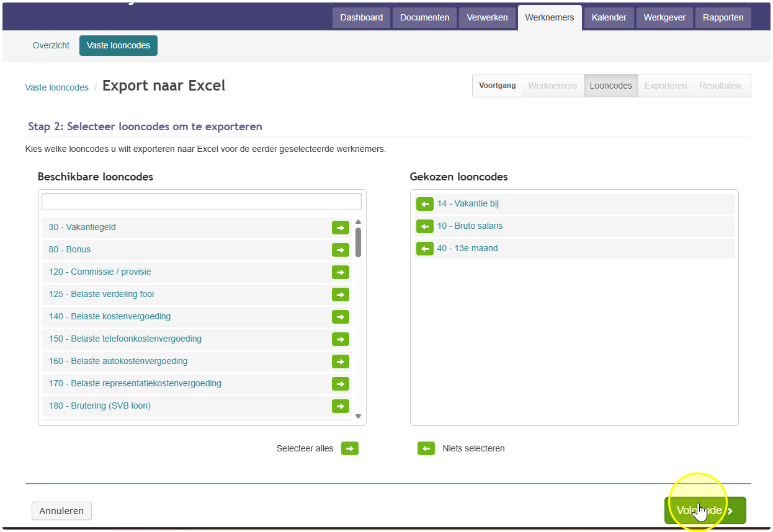Click the looncodes list scrollbar thumb
Screen dimensions: 773x532
coord(359,242)
